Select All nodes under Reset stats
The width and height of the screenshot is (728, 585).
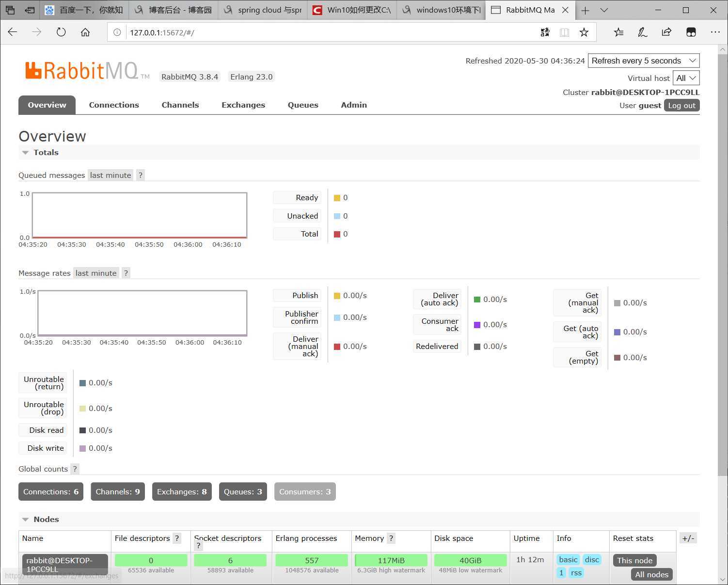point(651,574)
